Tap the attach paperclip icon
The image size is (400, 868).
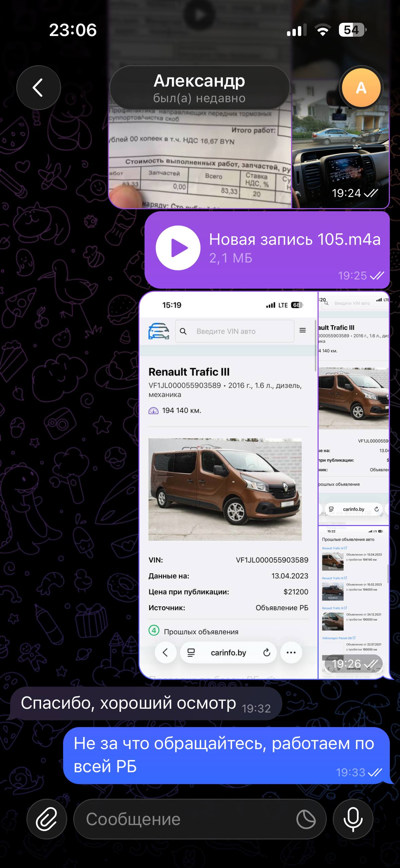47,819
